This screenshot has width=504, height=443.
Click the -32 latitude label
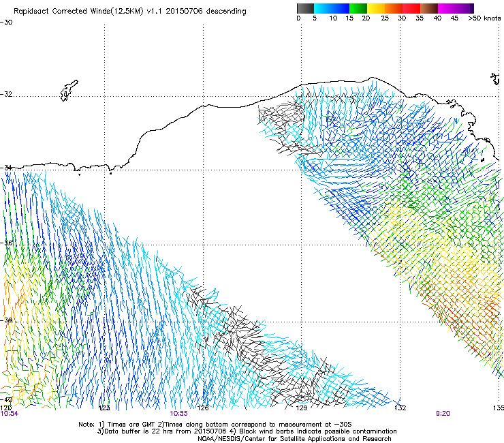coord(6,94)
